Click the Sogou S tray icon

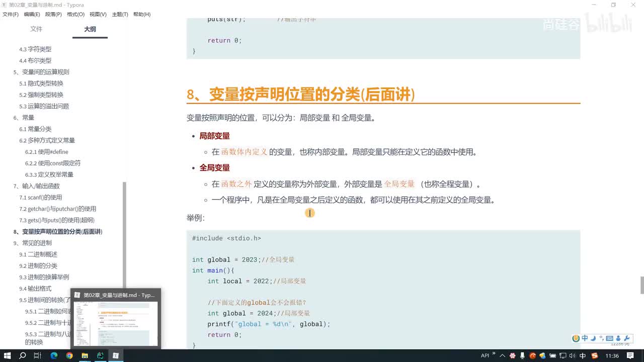click(x=595, y=355)
